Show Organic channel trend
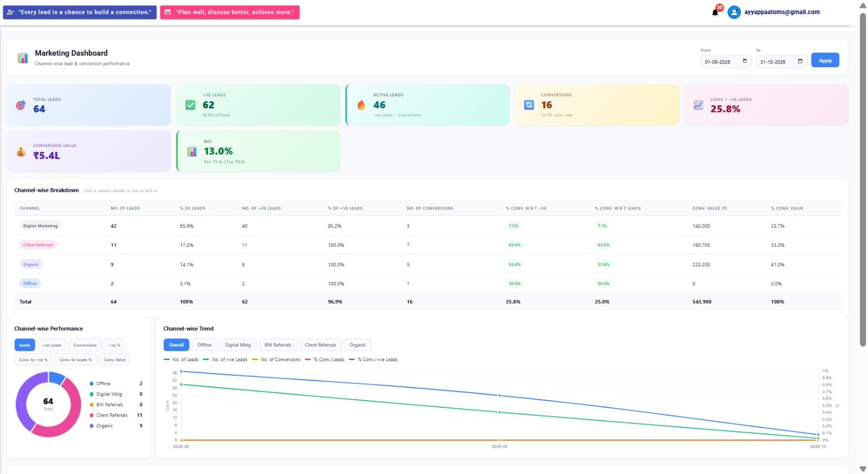The height and width of the screenshot is (474, 868). 358,345
